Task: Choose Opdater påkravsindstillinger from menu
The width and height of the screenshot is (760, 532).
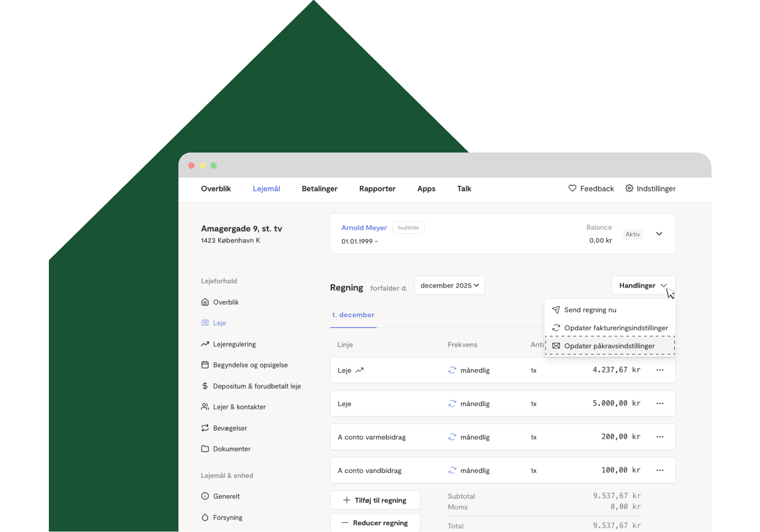Action: [610, 346]
